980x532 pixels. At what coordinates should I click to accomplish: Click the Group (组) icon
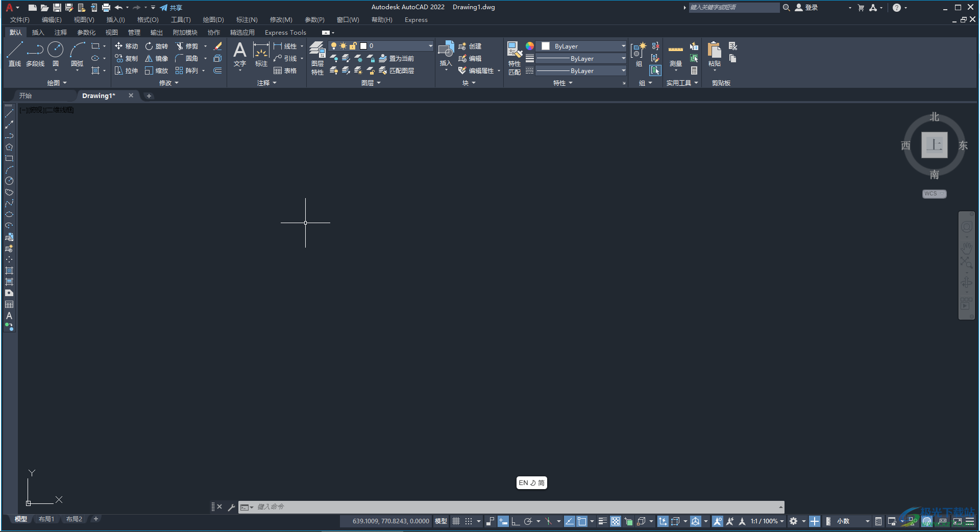pyautogui.click(x=639, y=55)
